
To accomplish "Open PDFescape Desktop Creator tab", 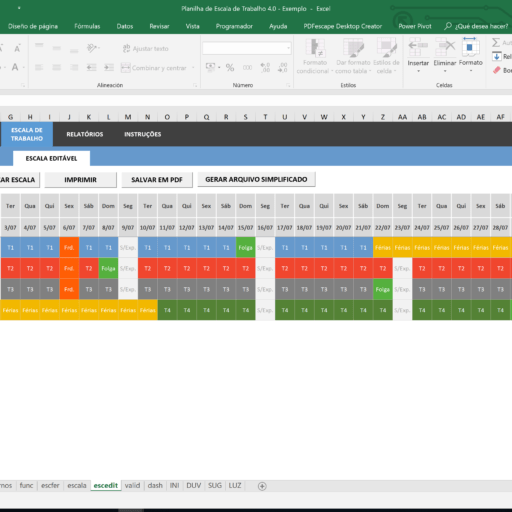I will click(x=343, y=26).
